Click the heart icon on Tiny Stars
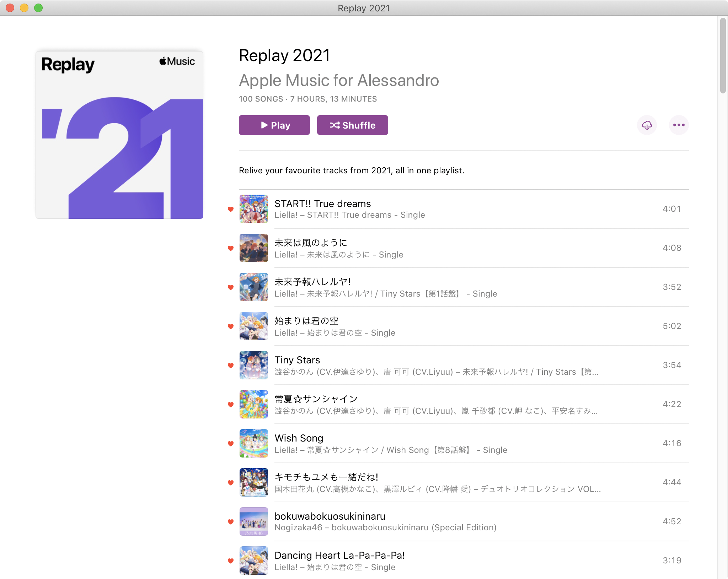728x579 pixels. tap(230, 365)
